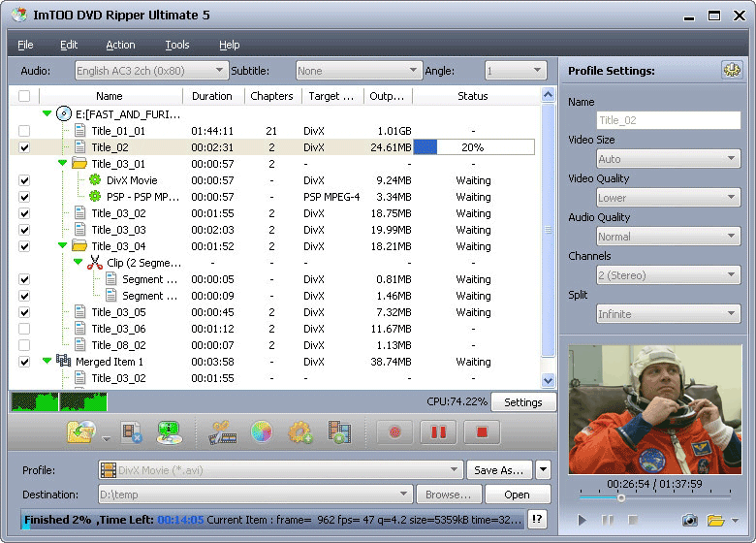Open the Tools menu

pyautogui.click(x=176, y=45)
